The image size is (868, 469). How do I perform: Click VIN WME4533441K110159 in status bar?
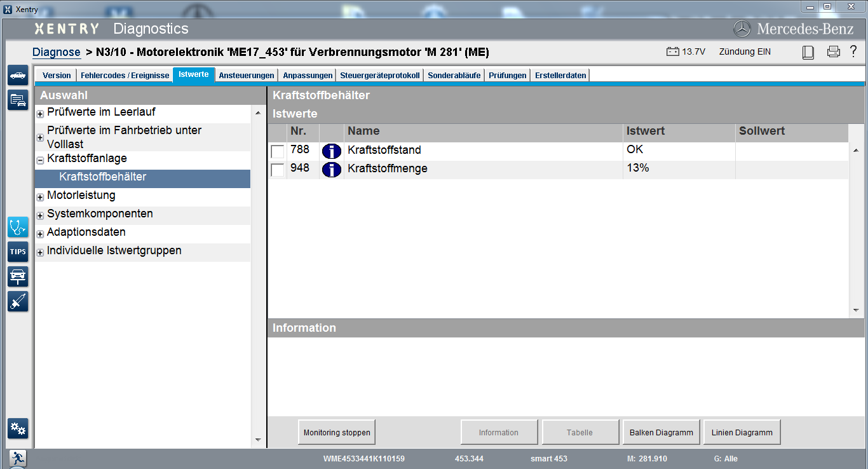pyautogui.click(x=363, y=459)
